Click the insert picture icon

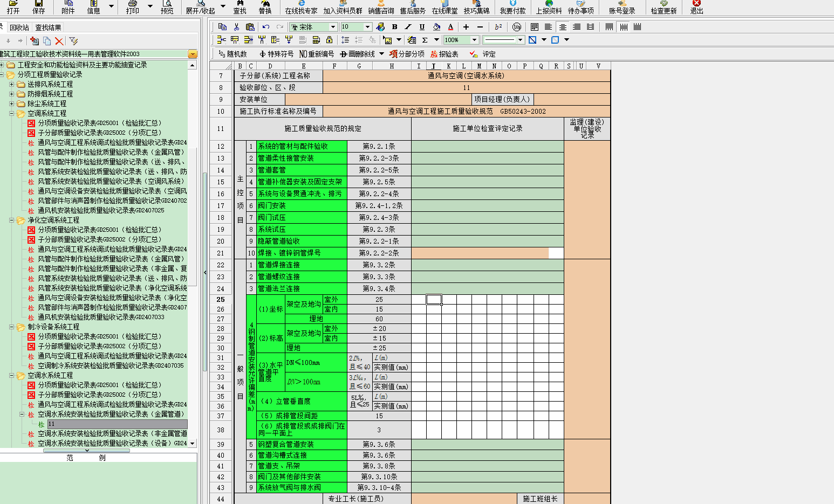click(387, 40)
